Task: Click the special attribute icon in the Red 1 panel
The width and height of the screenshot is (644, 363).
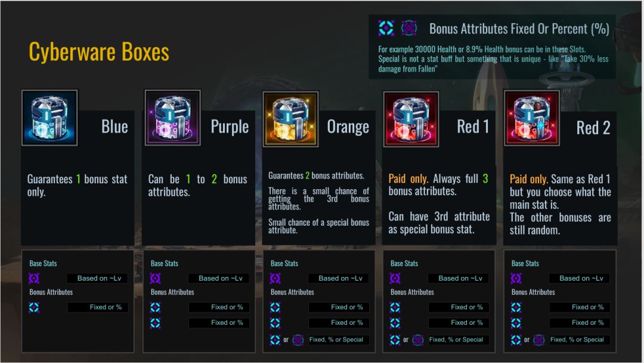Action: 418,340
